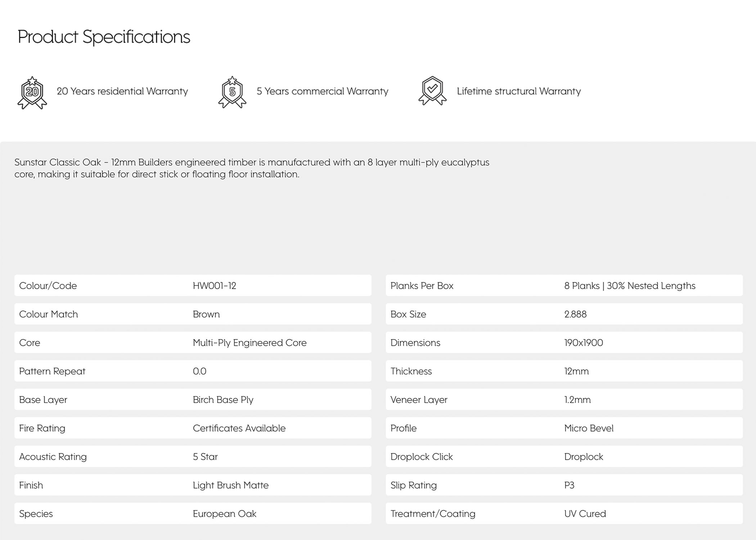Select the Slip Rating P3 row

tap(564, 485)
